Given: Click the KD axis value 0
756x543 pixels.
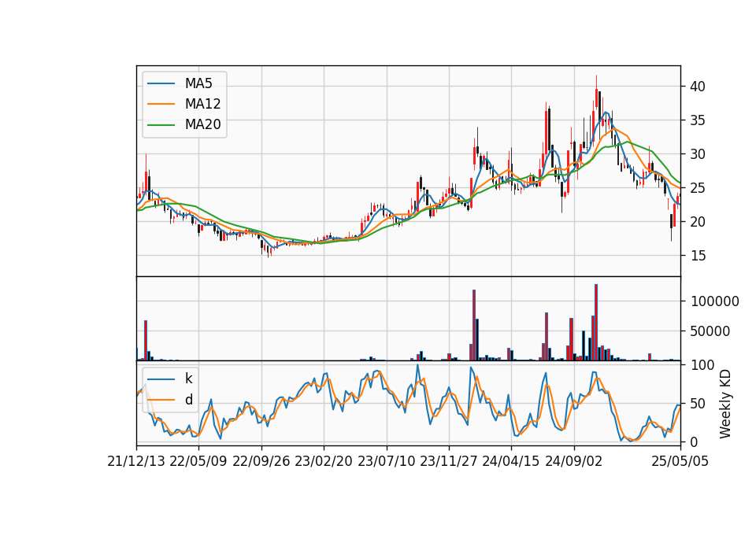Looking at the screenshot, I should pos(695,441).
